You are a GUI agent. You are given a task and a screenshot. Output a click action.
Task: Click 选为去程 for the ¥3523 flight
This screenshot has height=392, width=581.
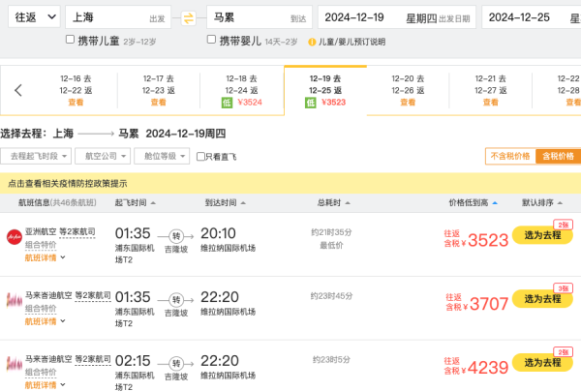tap(542, 235)
